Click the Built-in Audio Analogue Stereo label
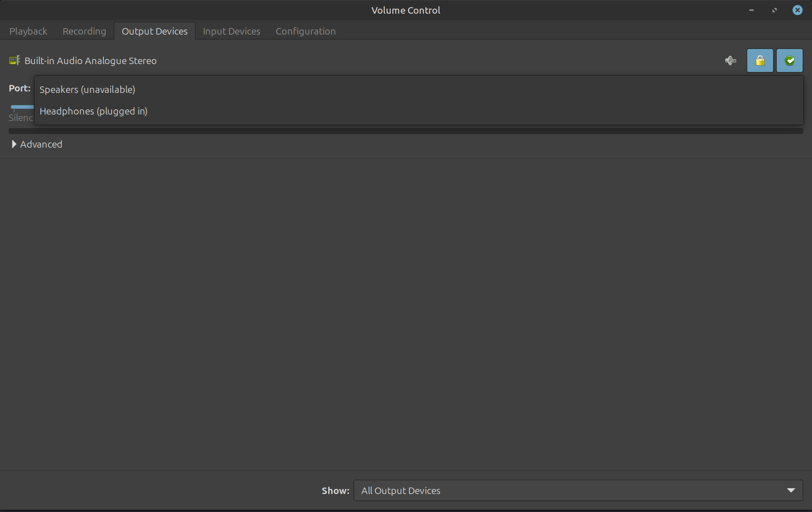This screenshot has width=812, height=512. click(x=90, y=61)
